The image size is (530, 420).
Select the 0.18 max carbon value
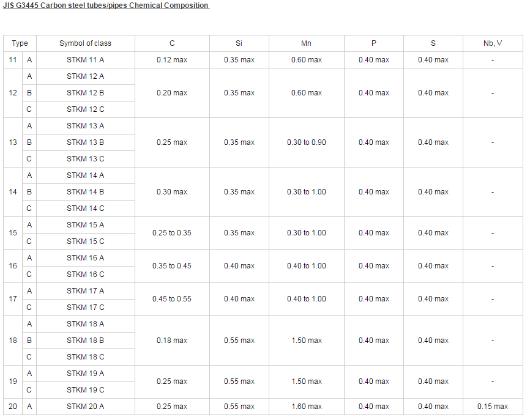(x=172, y=341)
